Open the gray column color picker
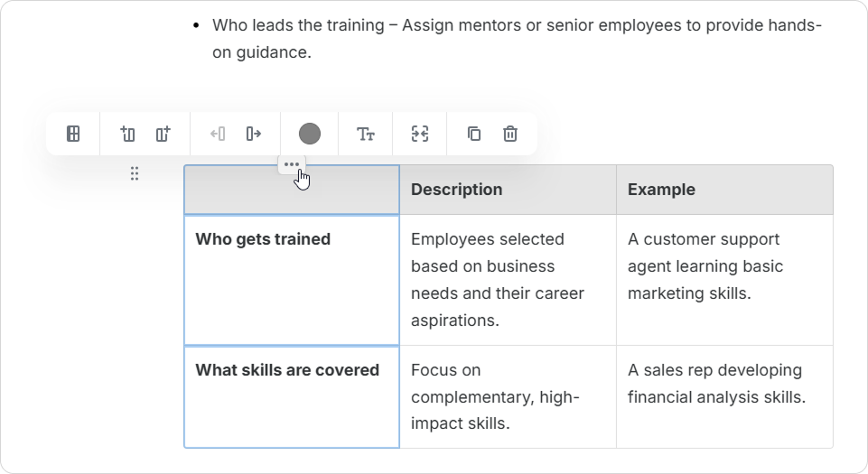868x474 pixels. point(310,135)
